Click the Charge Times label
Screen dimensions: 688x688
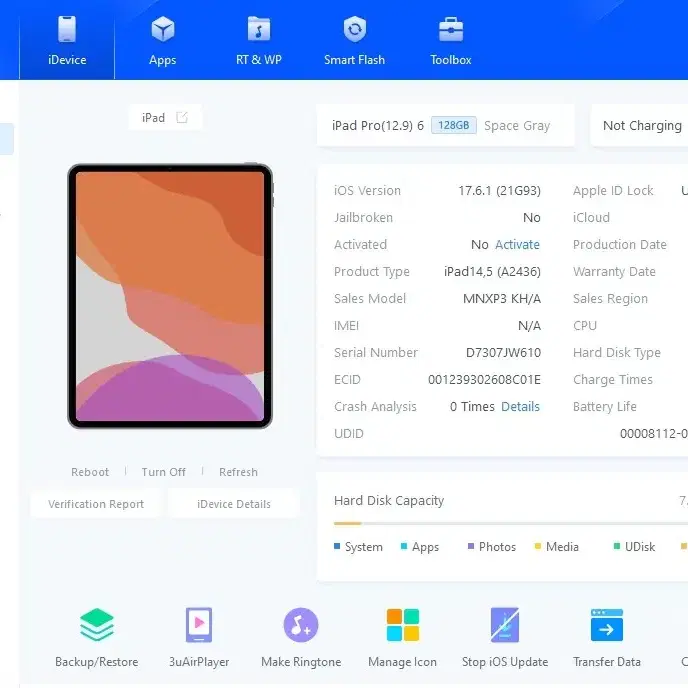613,380
